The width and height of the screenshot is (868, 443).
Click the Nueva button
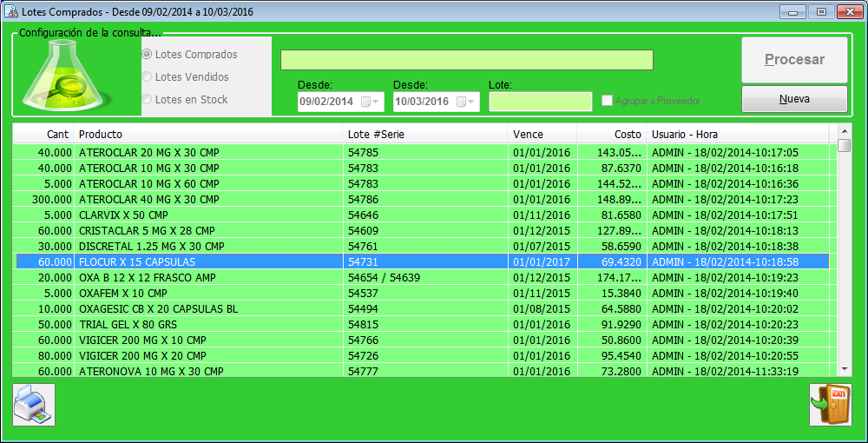[794, 99]
